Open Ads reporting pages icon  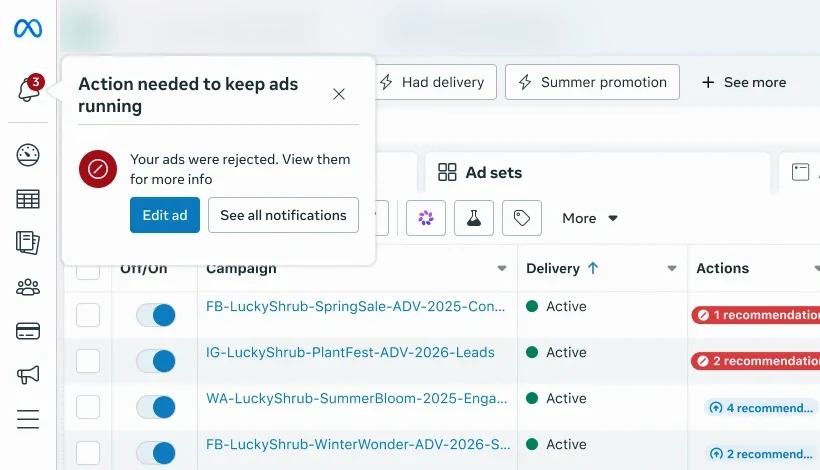[28, 243]
